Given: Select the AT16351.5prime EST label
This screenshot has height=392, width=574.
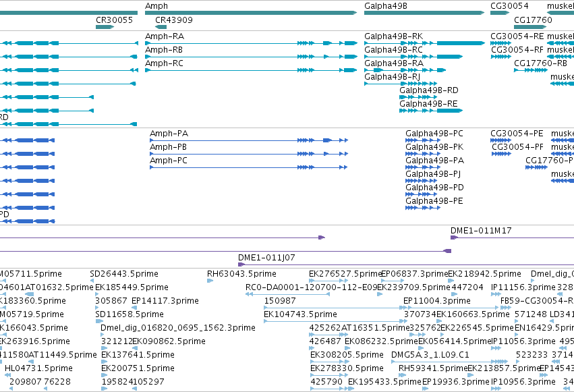Looking at the screenshot, I should pyautogui.click(x=376, y=328).
